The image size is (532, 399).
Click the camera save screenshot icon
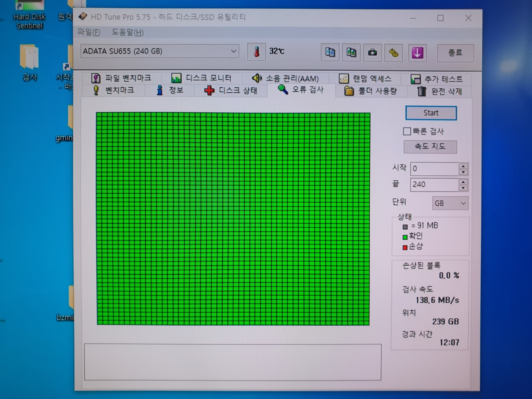pyautogui.click(x=372, y=52)
